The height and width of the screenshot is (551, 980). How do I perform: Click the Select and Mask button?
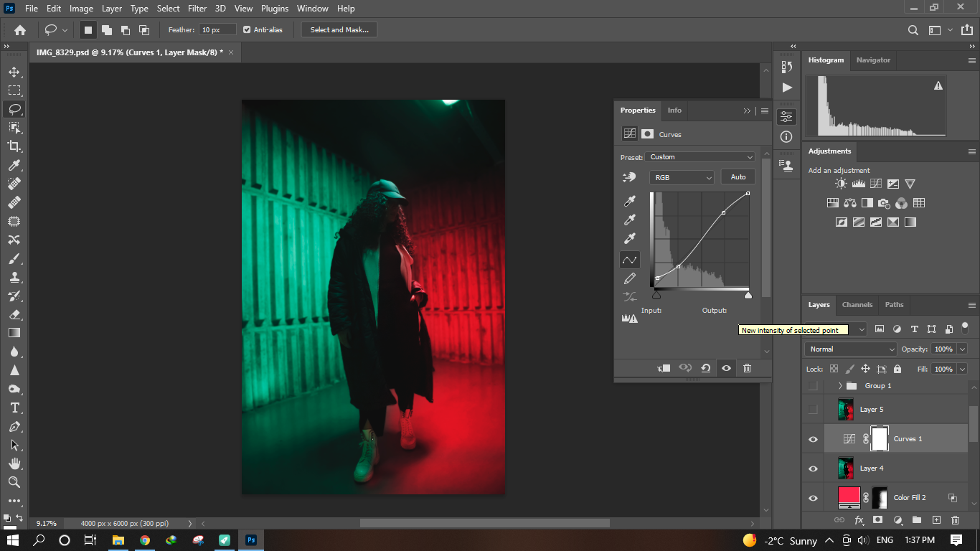click(339, 29)
